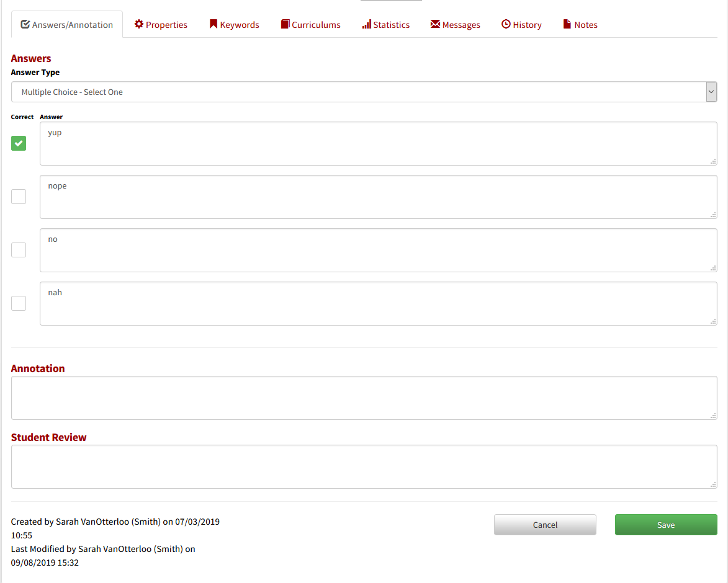Click the bookmark icon beside Keywords
728x583 pixels.
(213, 24)
